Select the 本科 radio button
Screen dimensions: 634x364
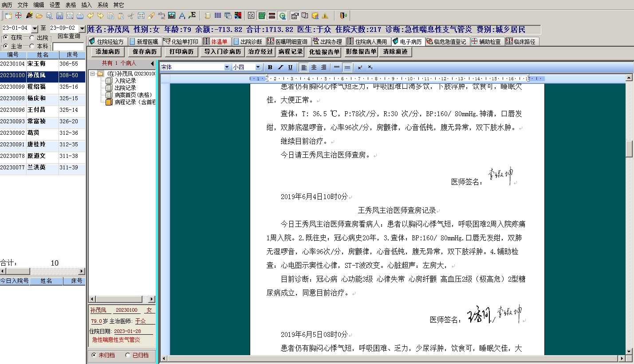point(32,46)
